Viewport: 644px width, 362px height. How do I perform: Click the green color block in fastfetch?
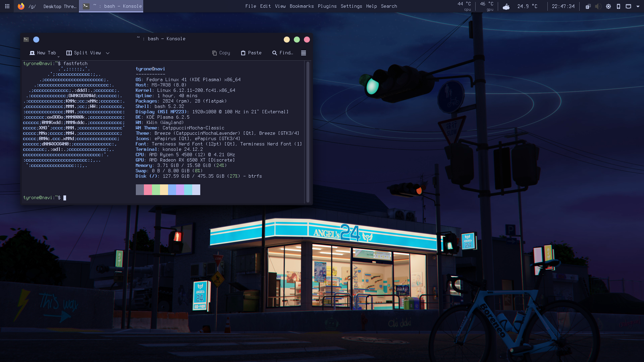(x=156, y=190)
